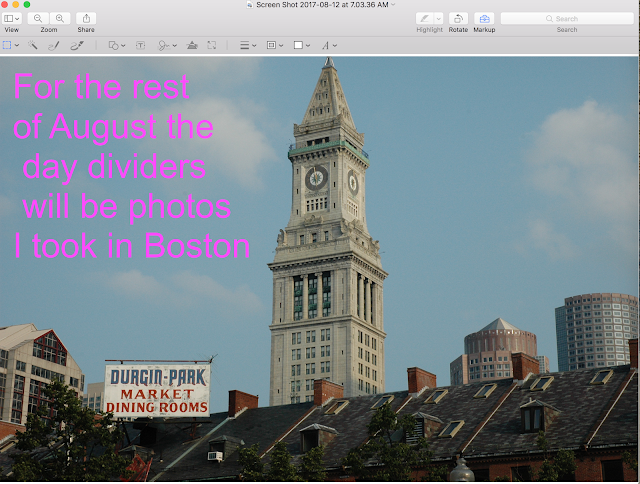
Task: Open the Text Style font menu
Action: (329, 45)
